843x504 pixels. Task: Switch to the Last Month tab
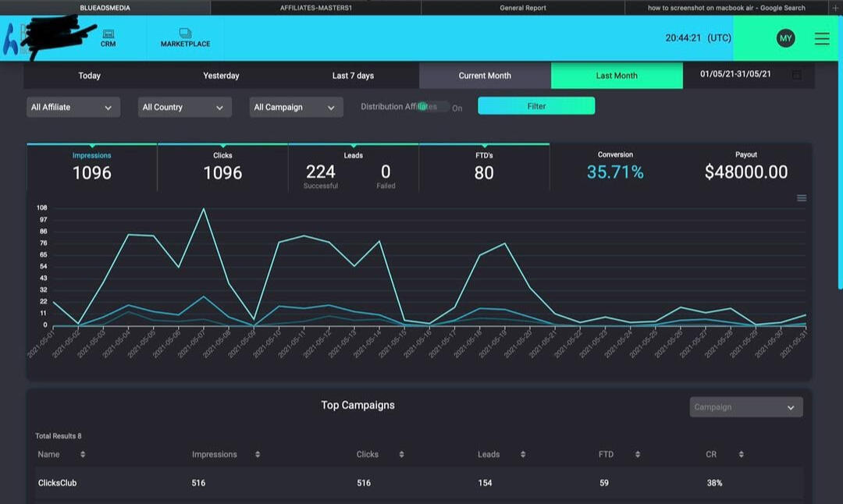click(617, 76)
